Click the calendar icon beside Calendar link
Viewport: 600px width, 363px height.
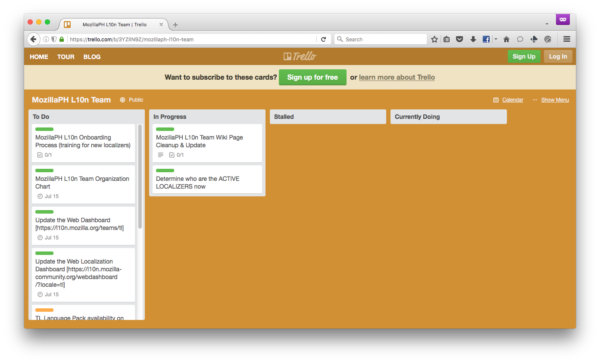coord(496,100)
